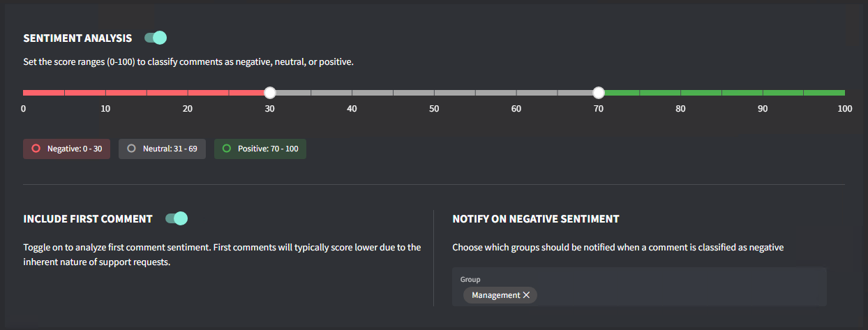868x330 pixels.
Task: Click the 50 label on the score scale
Action: point(434,109)
